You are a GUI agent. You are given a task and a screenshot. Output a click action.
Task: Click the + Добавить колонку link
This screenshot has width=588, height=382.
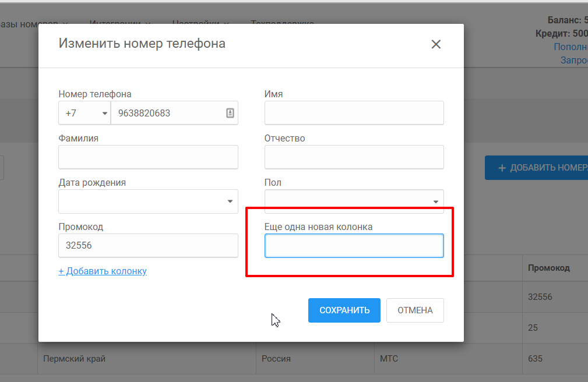pos(103,271)
